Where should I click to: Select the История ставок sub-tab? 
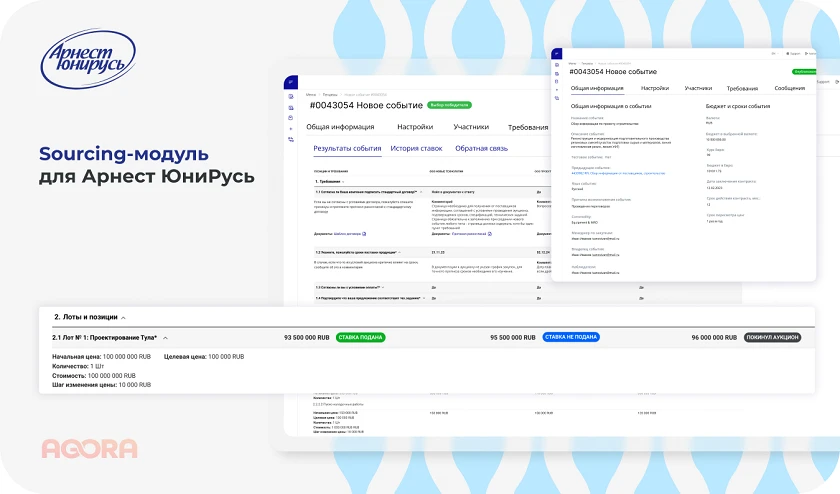pos(416,148)
